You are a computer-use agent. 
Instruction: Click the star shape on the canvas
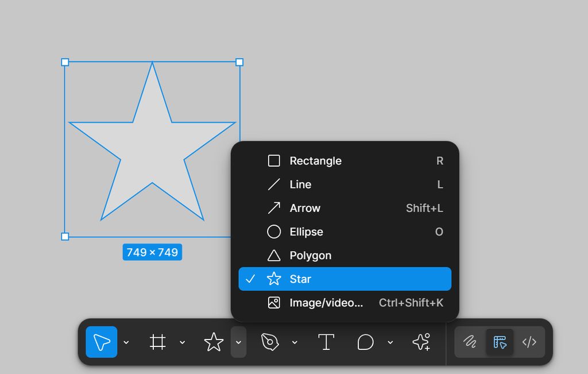[x=152, y=149]
